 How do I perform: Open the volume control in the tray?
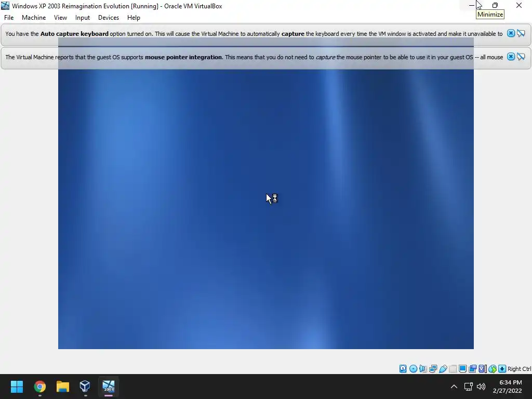click(x=481, y=387)
